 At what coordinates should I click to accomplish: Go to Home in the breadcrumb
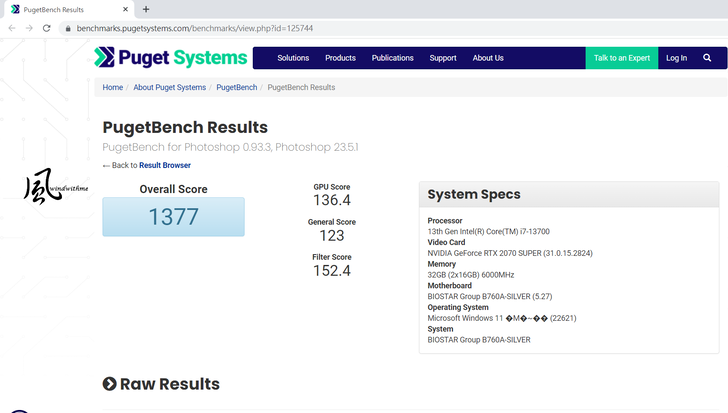[x=112, y=87]
